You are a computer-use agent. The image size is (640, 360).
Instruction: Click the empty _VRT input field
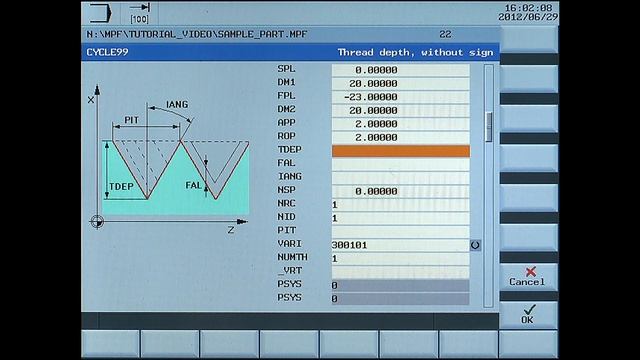point(400,272)
